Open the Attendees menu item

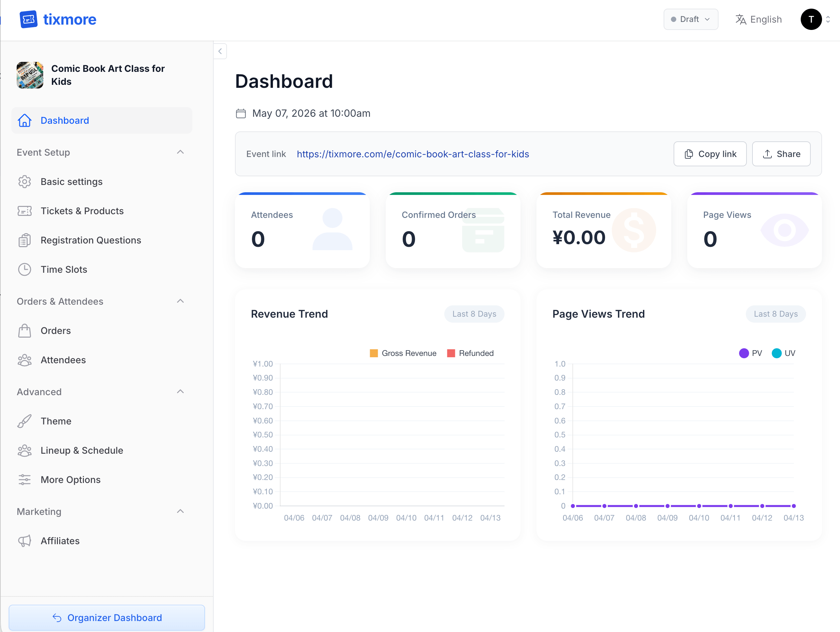[63, 360]
